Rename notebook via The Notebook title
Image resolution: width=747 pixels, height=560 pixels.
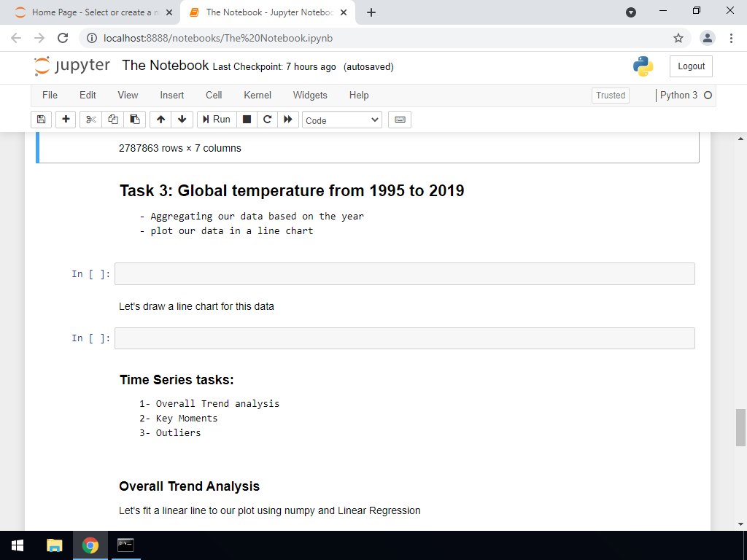(166, 65)
